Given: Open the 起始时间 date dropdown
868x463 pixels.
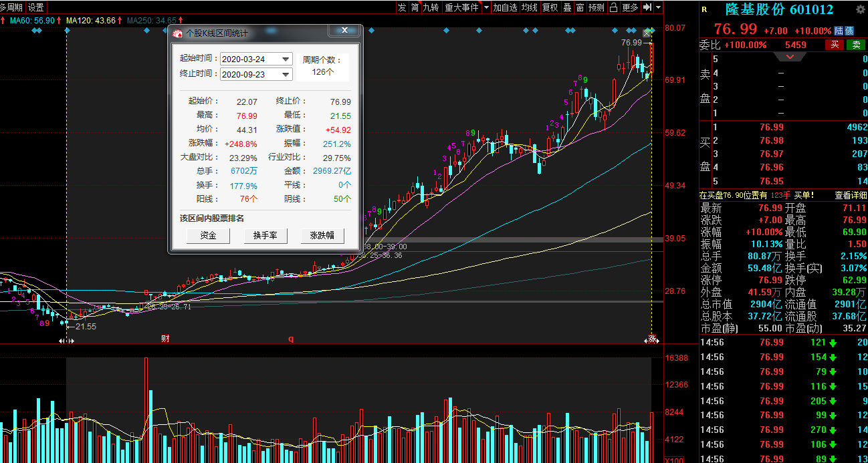Looking at the screenshot, I should [286, 59].
